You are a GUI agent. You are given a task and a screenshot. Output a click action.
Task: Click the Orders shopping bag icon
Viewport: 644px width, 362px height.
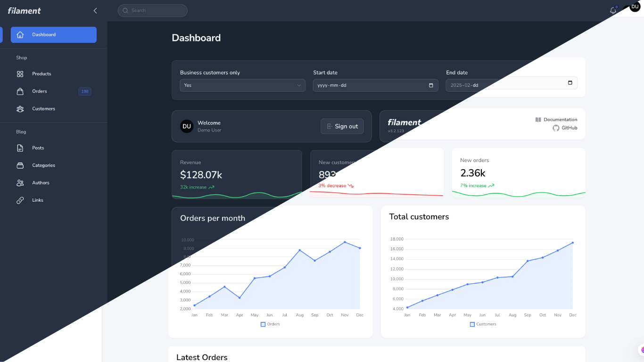[x=20, y=91]
